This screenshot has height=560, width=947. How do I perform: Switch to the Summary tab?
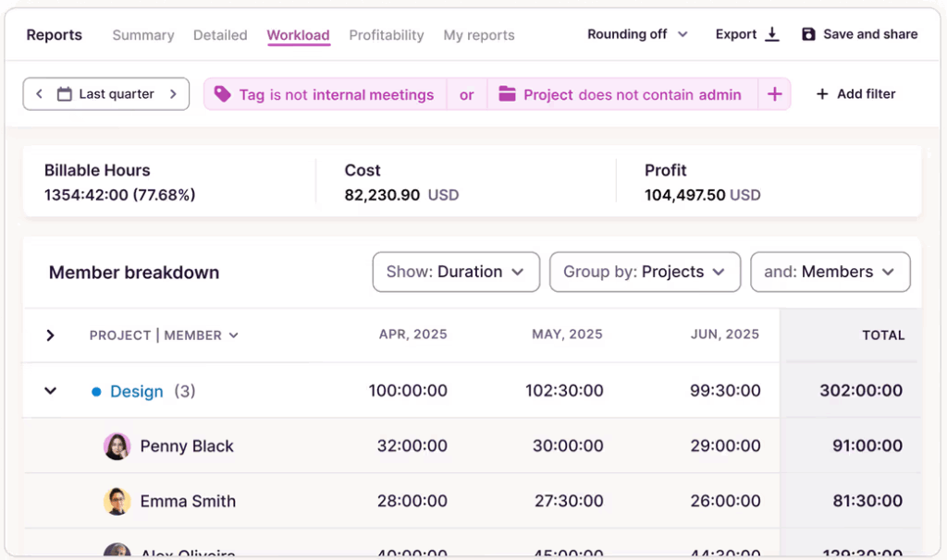pos(143,35)
